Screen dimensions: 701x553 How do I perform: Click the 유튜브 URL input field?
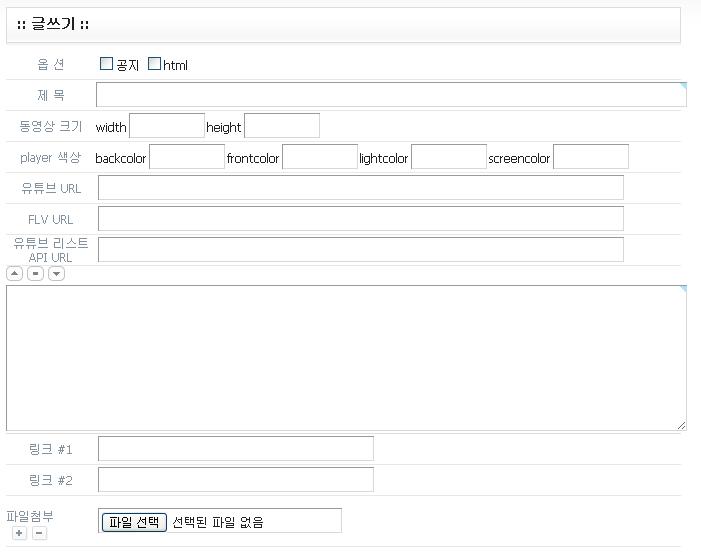tap(361, 188)
